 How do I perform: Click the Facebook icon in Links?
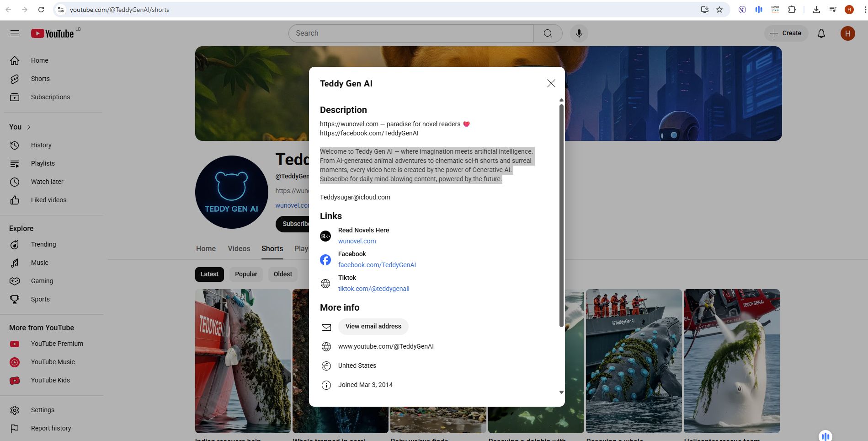[x=325, y=260]
